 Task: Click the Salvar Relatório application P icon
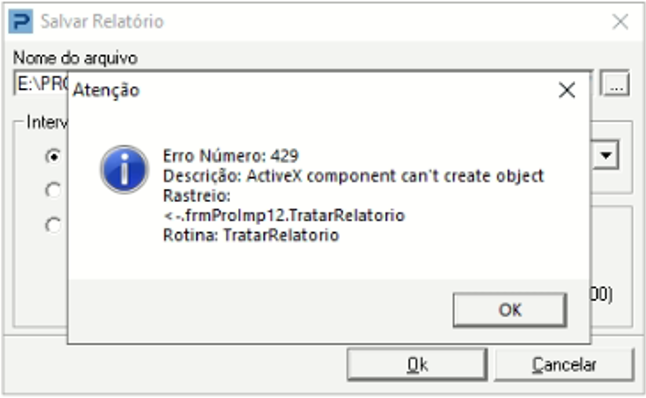[21, 21]
